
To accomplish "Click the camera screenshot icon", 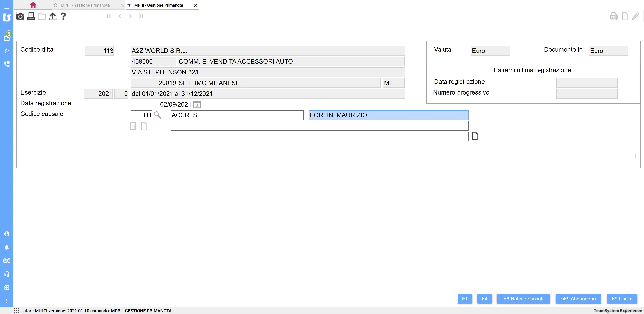I will point(20,16).
